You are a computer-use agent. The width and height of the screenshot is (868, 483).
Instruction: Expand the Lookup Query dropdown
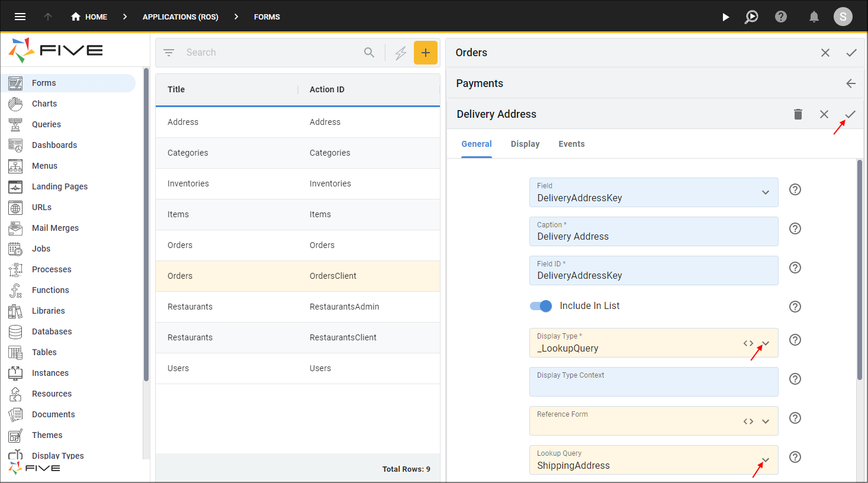[x=766, y=460]
